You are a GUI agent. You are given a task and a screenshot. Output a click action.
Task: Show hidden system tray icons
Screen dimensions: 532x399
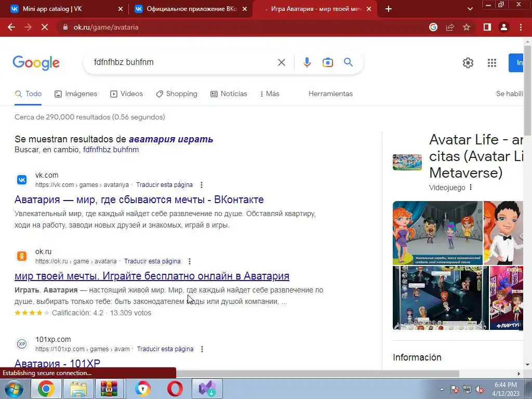tap(442, 389)
